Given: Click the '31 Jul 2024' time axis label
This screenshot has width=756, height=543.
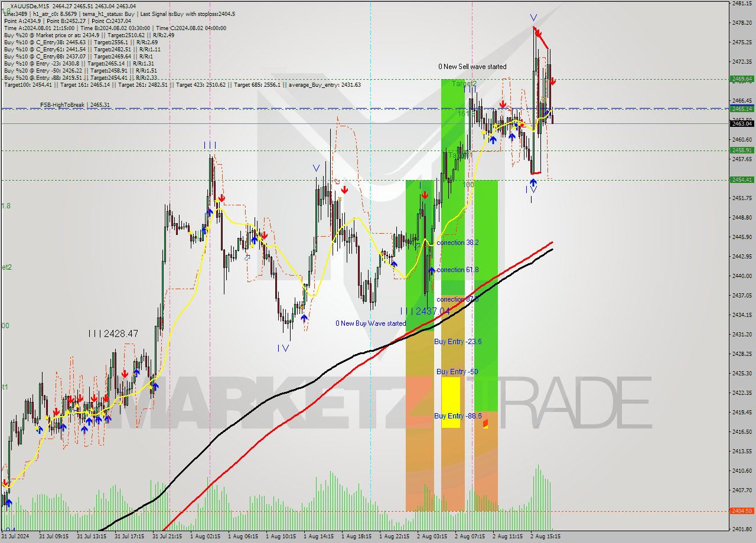Looking at the screenshot, I should point(15,537).
